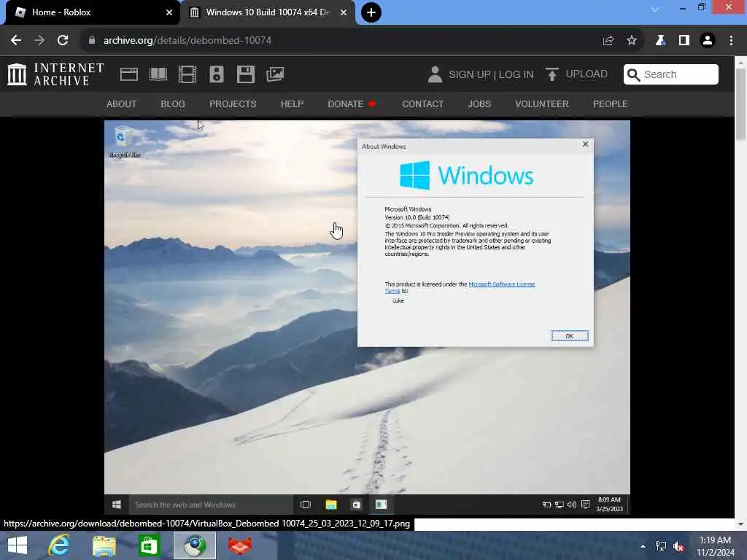Reload the archive.org page
Screen dimensions: 747x560
pyautogui.click(x=63, y=41)
